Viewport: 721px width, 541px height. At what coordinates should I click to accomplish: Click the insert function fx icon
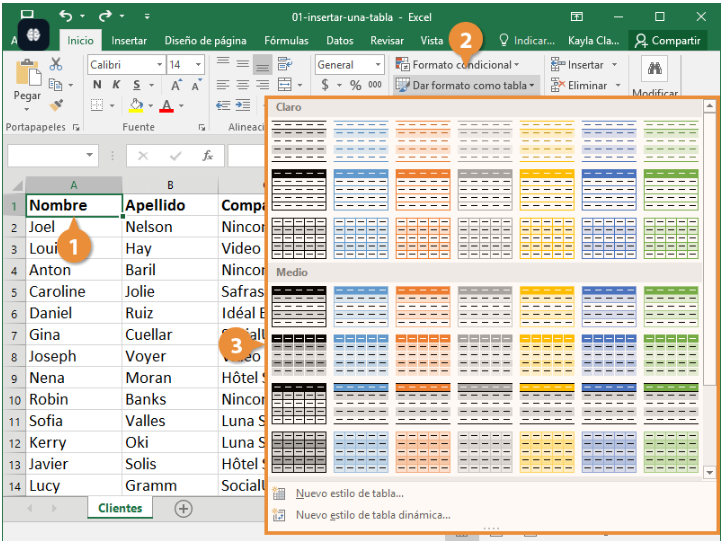pos(208,156)
